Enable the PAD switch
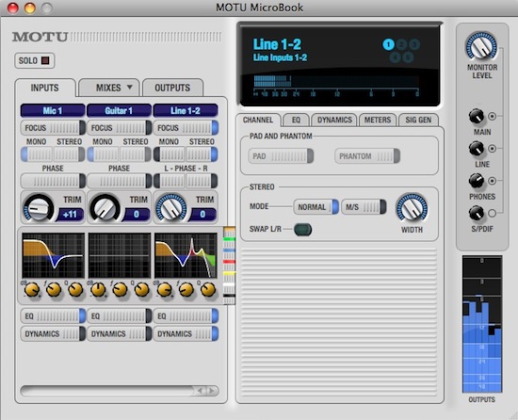The width and height of the screenshot is (518, 420). [x=281, y=155]
